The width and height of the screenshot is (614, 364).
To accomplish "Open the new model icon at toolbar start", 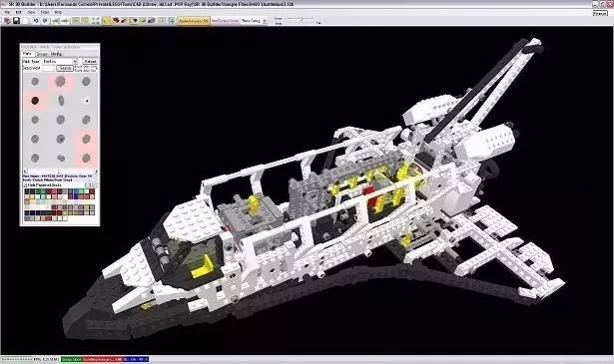I will (x=7, y=20).
